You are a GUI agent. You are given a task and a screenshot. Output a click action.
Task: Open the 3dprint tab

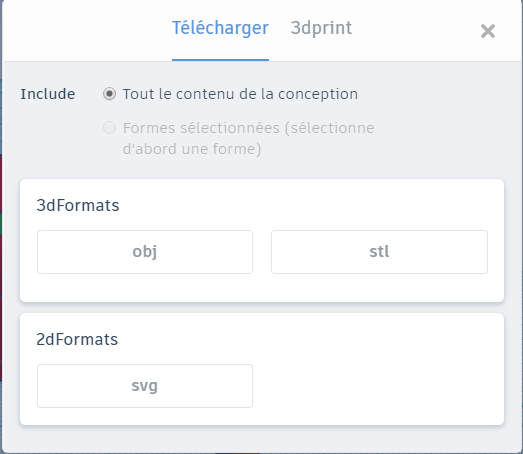click(321, 28)
